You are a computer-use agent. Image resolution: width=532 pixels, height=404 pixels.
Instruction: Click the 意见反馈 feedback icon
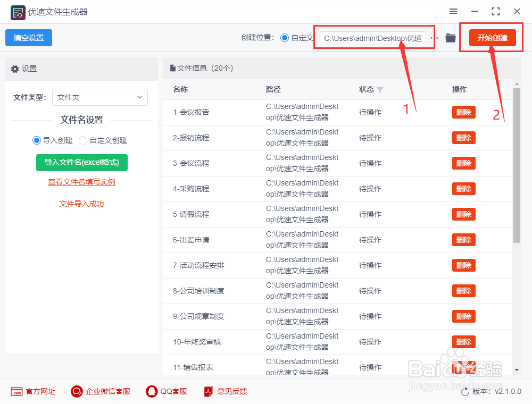click(x=207, y=391)
